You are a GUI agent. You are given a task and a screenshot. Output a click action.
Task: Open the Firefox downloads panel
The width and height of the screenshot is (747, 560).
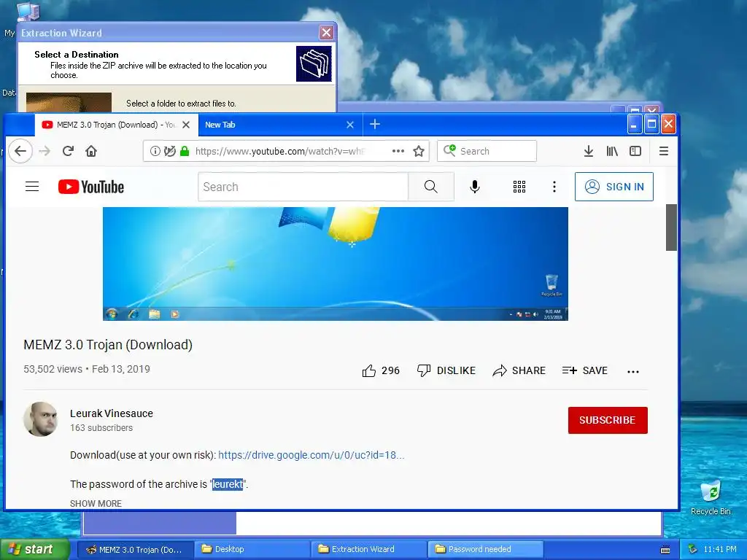coord(589,151)
